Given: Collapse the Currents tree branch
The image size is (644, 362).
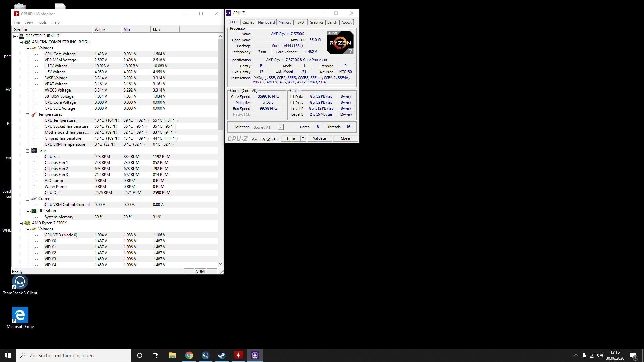Looking at the screenshot, I should (28, 199).
